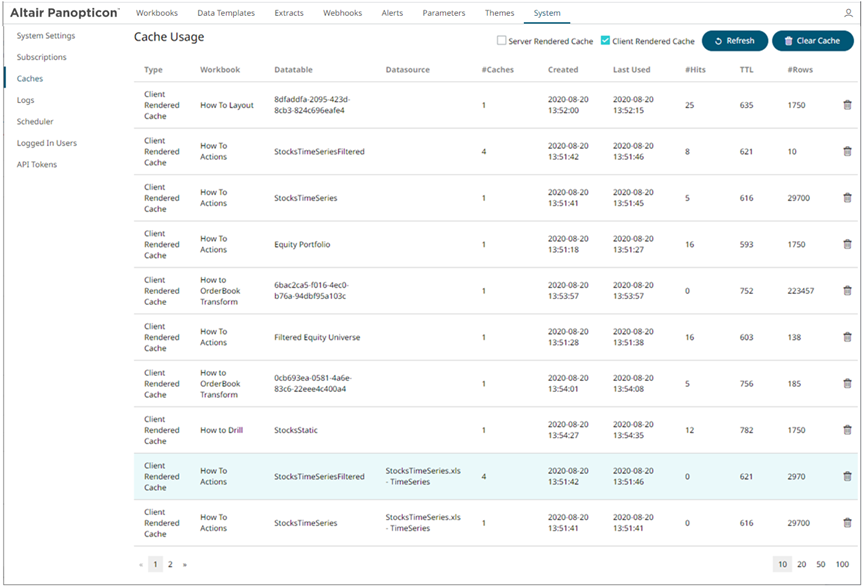Go to the next page arrow
Image resolution: width=863 pixels, height=587 pixels.
point(185,565)
